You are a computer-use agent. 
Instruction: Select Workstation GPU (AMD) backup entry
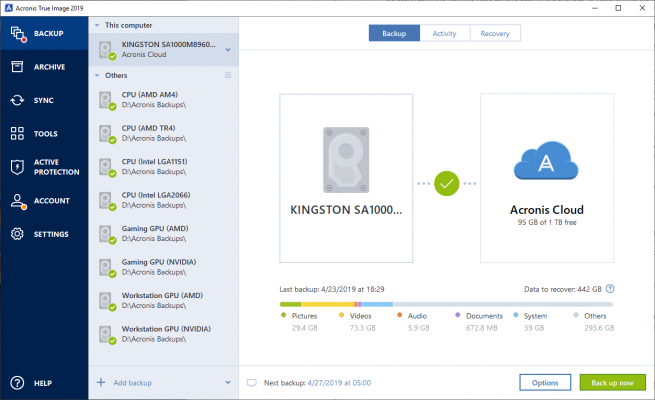tap(163, 301)
